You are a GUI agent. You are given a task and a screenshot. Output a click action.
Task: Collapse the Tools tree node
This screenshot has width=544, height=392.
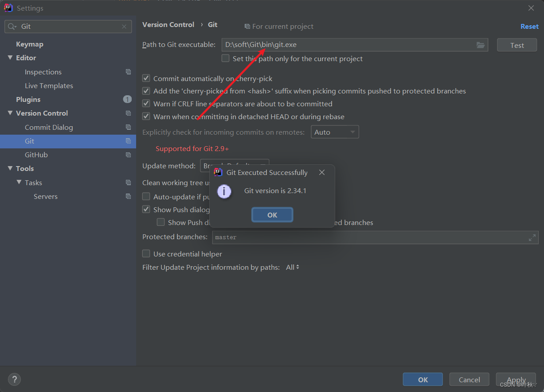[x=10, y=168]
